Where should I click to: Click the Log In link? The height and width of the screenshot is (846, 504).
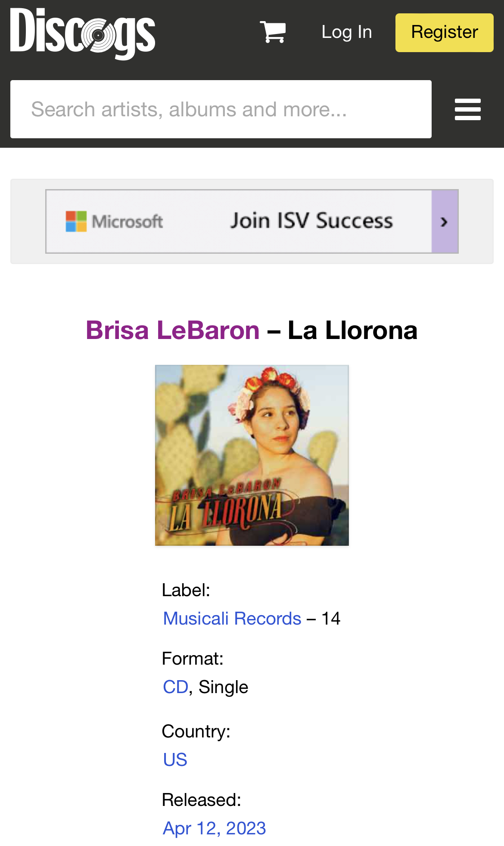click(x=346, y=32)
